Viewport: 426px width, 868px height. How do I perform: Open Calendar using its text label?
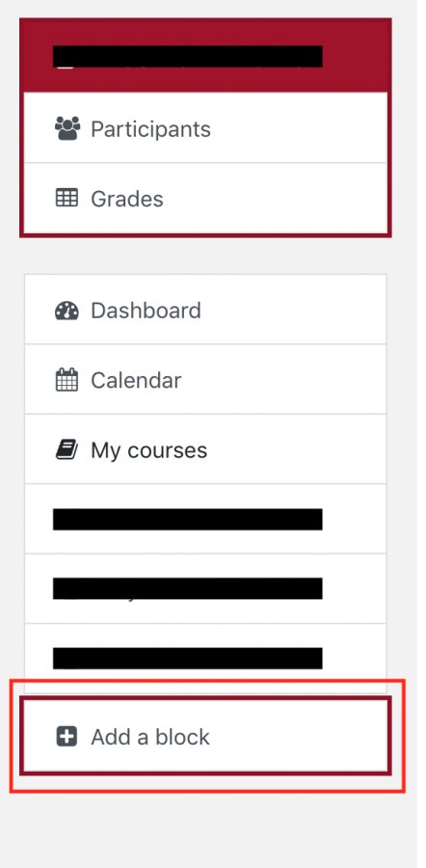click(x=136, y=380)
